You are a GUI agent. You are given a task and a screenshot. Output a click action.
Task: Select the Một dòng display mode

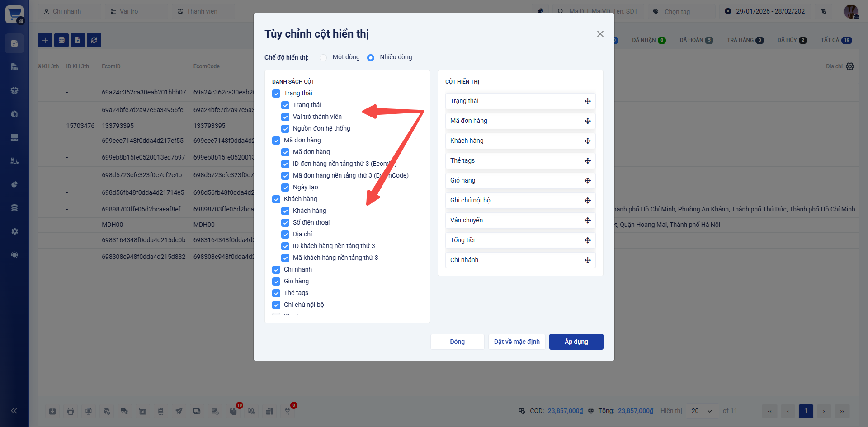tap(323, 57)
